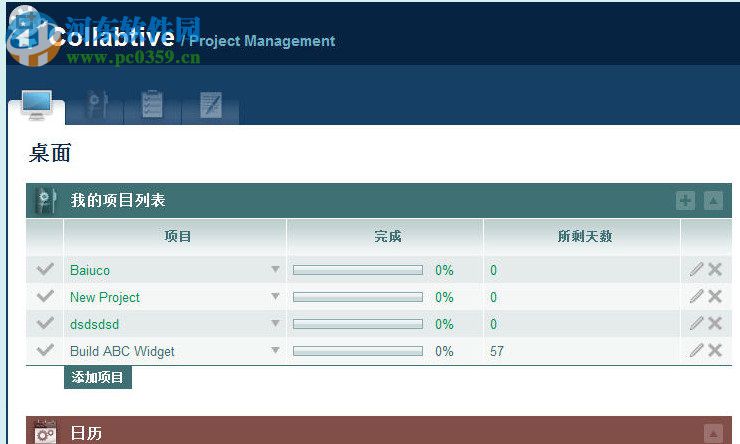Mark the Baiuco project as done
The height and width of the screenshot is (444, 740).
[45, 269]
